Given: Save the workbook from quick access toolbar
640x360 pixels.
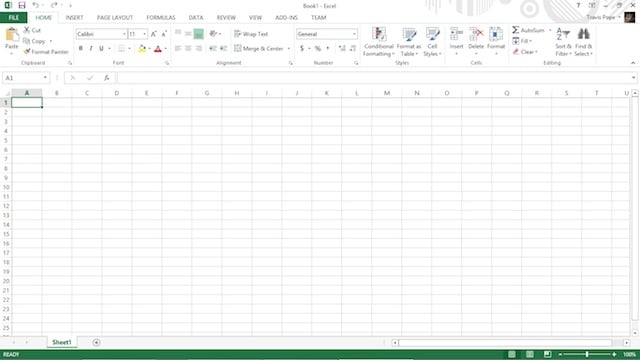Looking at the screenshot, I should tap(22, 5).
